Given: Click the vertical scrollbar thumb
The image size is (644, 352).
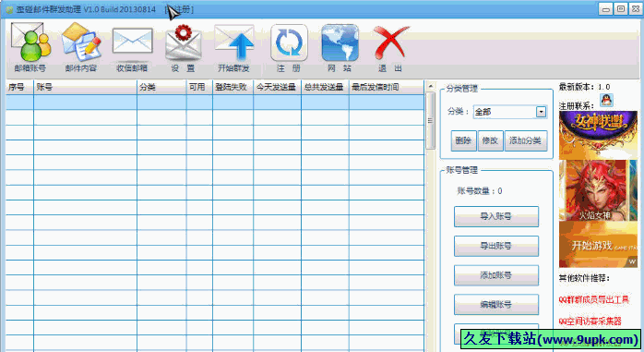Looking at the screenshot, I should (431, 120).
